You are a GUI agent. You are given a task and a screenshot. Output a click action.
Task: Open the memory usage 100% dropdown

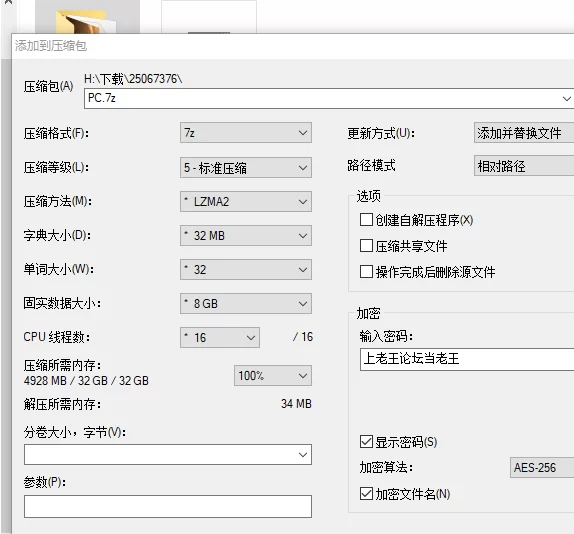273,376
